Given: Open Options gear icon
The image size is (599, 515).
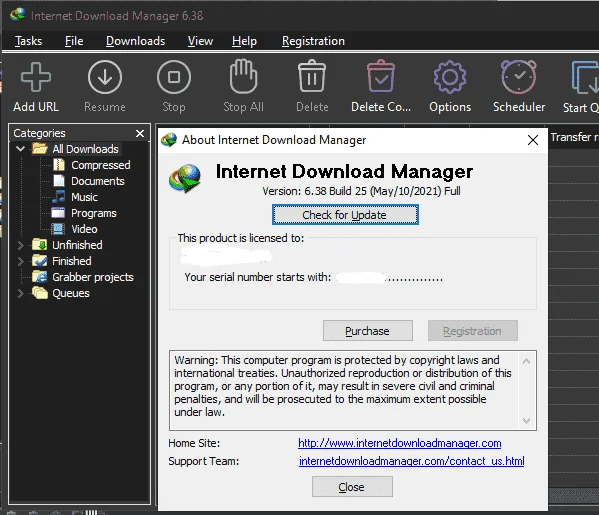Looking at the screenshot, I should (x=450, y=77).
